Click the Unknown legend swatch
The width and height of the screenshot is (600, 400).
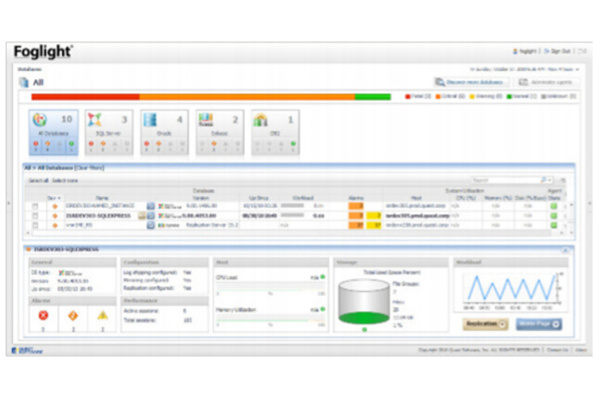[544, 96]
